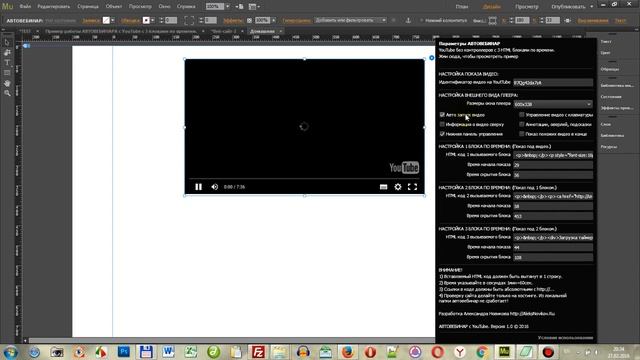
Task: Mute the video with speaker icon
Action: tap(215, 187)
